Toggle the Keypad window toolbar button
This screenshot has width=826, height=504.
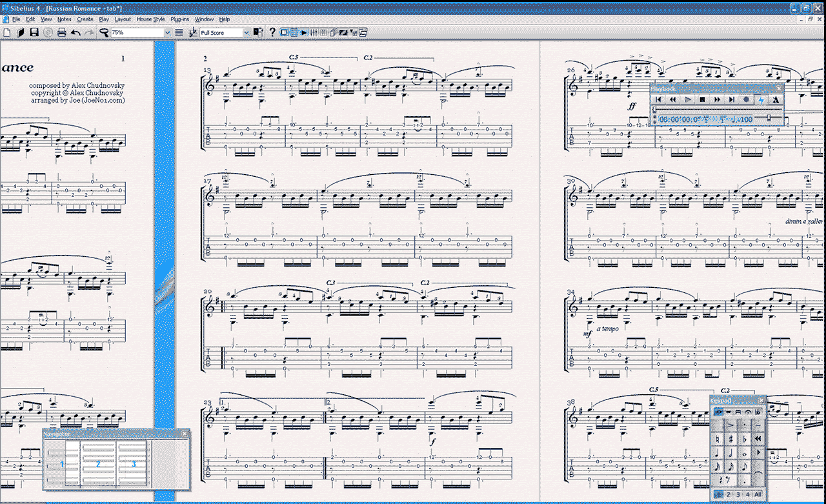[x=294, y=32]
